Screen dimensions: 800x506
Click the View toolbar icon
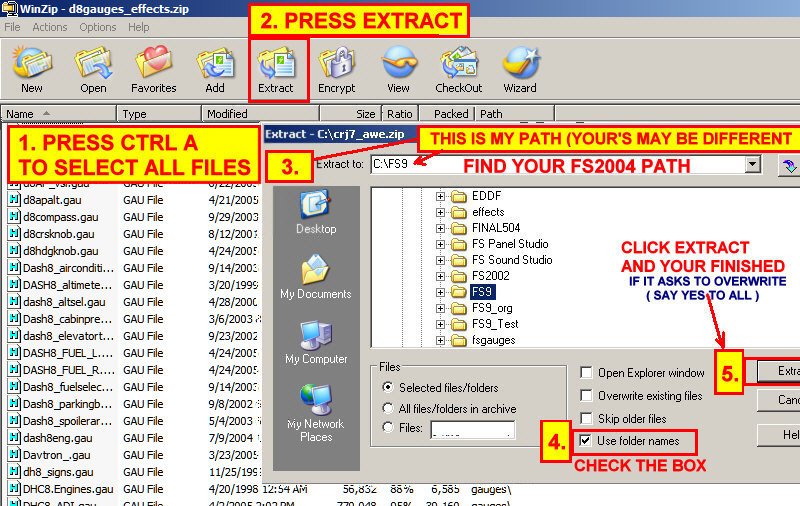point(398,68)
